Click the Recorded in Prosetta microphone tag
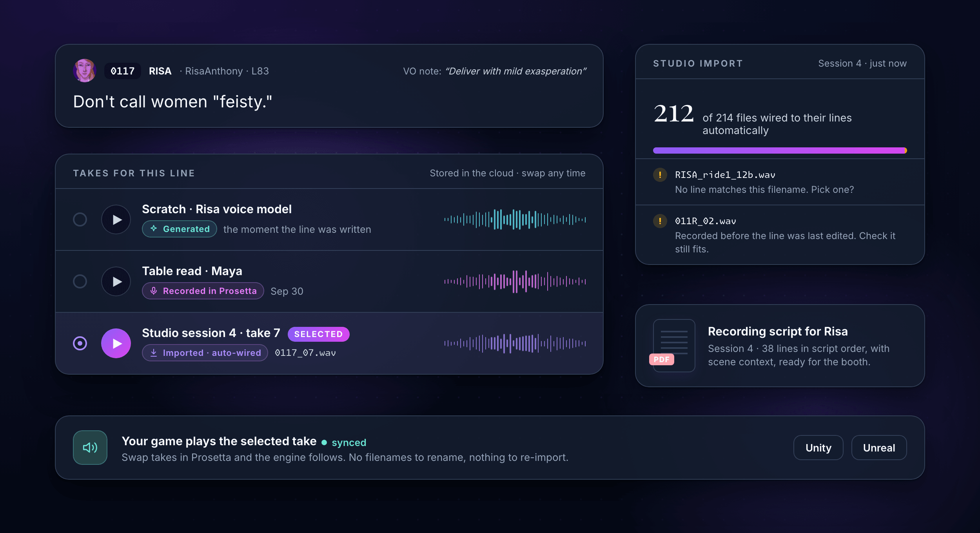Screen dimensions: 980x533 coord(203,291)
